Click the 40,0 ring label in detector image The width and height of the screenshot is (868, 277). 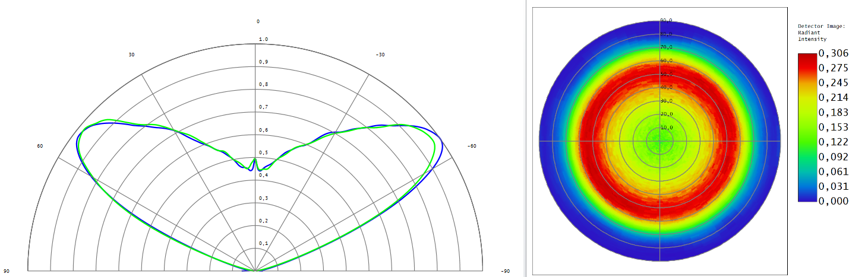667,87
